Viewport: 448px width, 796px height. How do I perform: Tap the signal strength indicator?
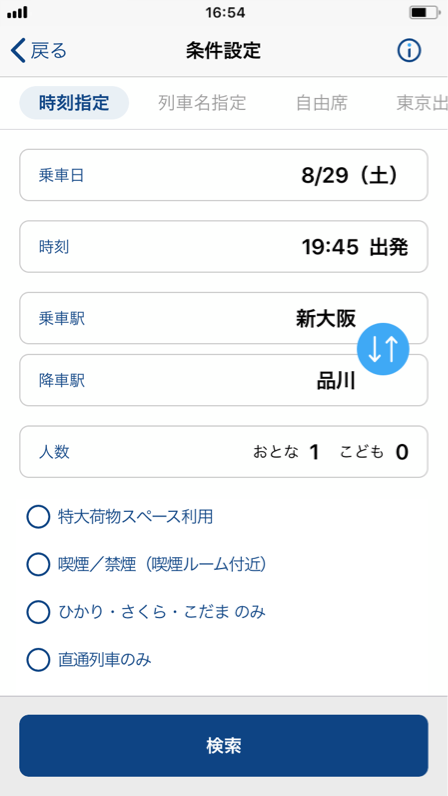point(17,13)
